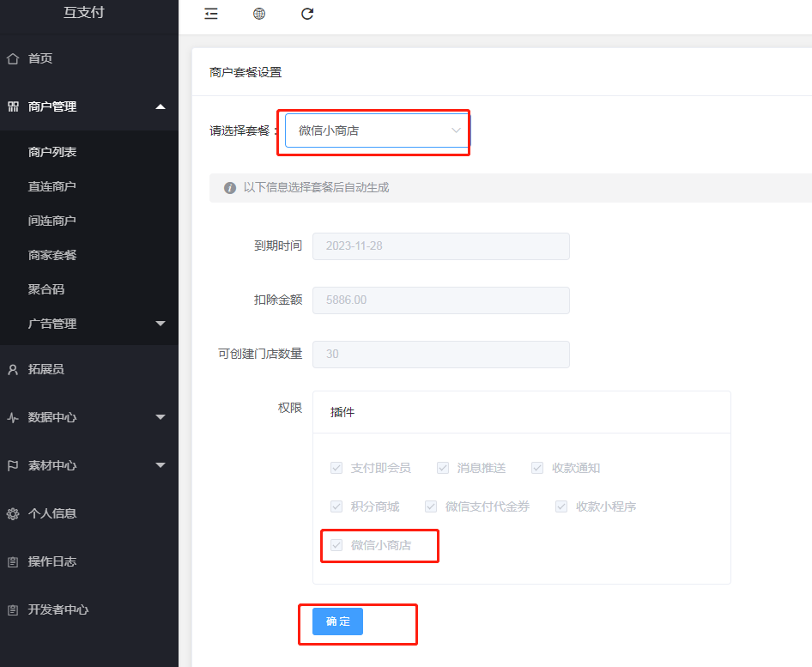812x667 pixels.
Task: Expand the 素材中心 menu arrow
Action: point(161,465)
